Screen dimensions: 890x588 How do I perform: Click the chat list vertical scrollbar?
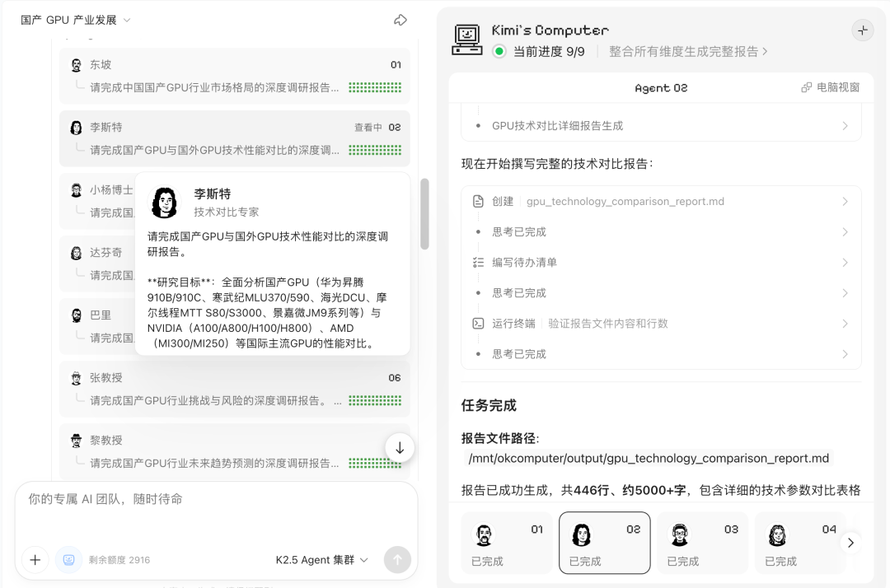424,214
